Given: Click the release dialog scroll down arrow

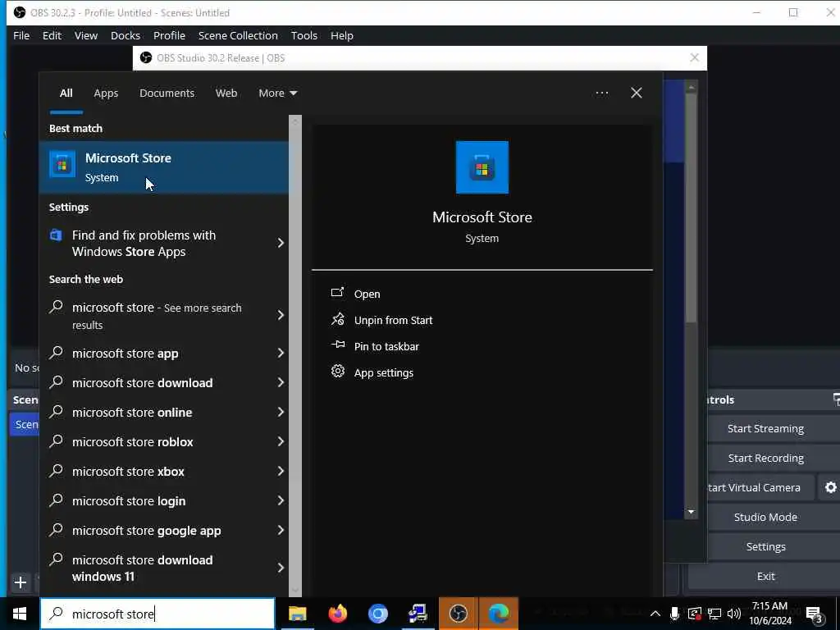Looking at the screenshot, I should tap(691, 512).
